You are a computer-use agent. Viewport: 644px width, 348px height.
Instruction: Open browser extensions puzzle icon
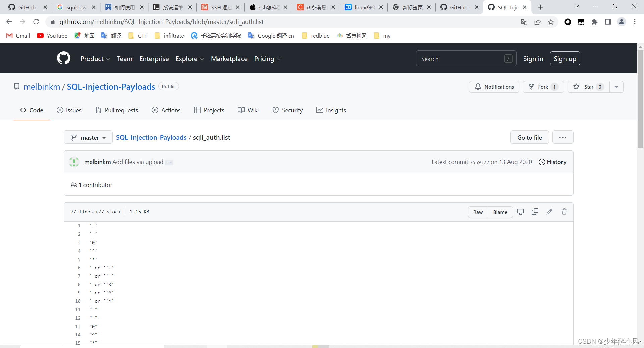pyautogui.click(x=594, y=22)
